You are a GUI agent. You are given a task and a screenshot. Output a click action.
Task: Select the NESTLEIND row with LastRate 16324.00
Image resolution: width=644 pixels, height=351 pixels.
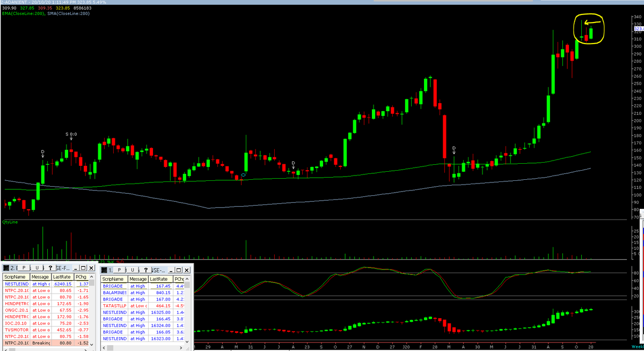point(142,325)
